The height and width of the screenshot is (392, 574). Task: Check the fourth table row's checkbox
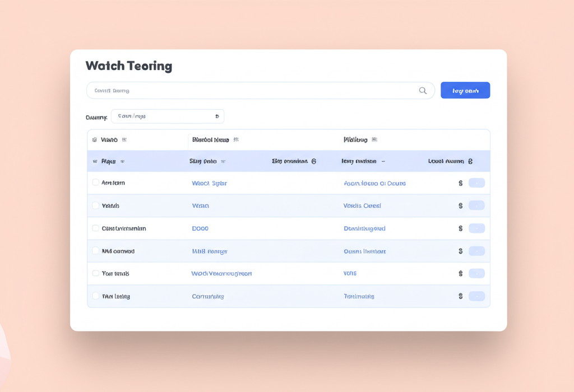pyautogui.click(x=95, y=250)
